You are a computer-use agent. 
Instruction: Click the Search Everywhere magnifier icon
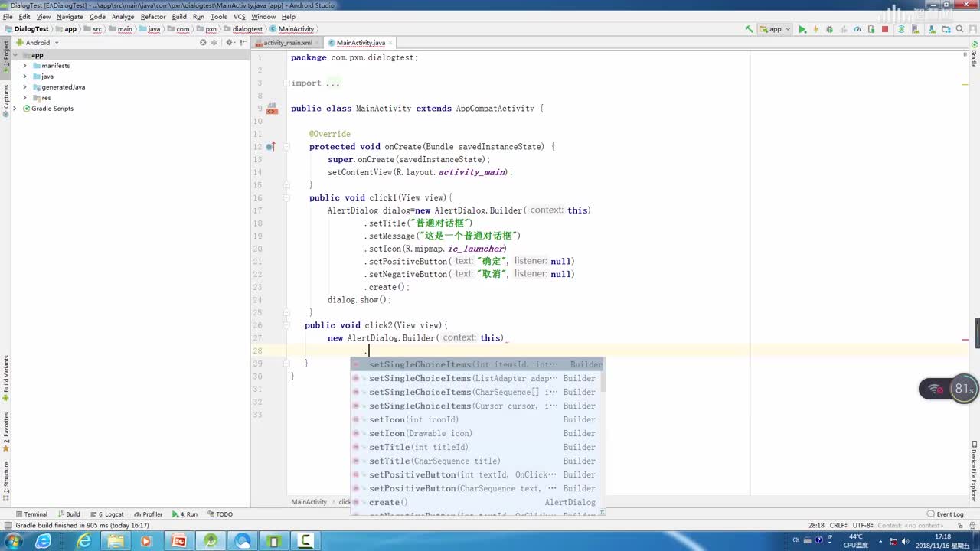pyautogui.click(x=960, y=29)
